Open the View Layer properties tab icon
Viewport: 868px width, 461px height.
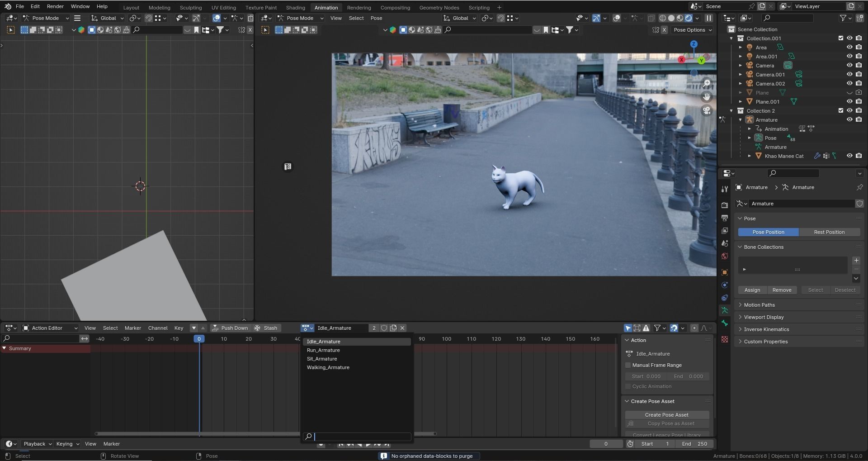click(725, 231)
